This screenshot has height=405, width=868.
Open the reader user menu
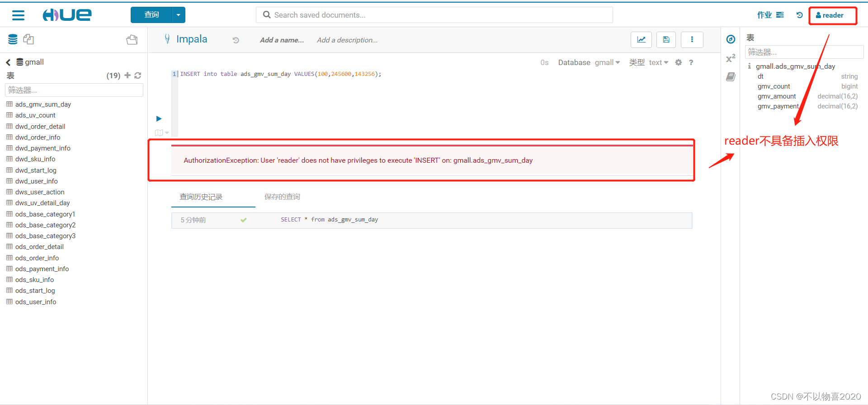point(830,15)
